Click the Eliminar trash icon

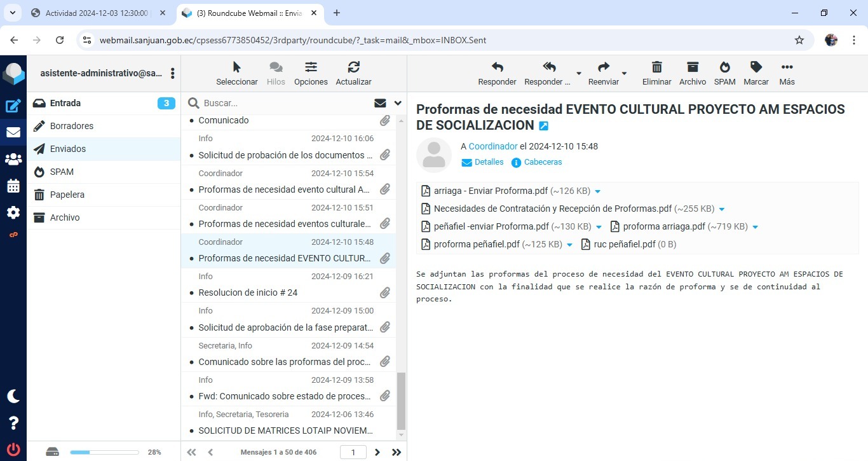(656, 73)
